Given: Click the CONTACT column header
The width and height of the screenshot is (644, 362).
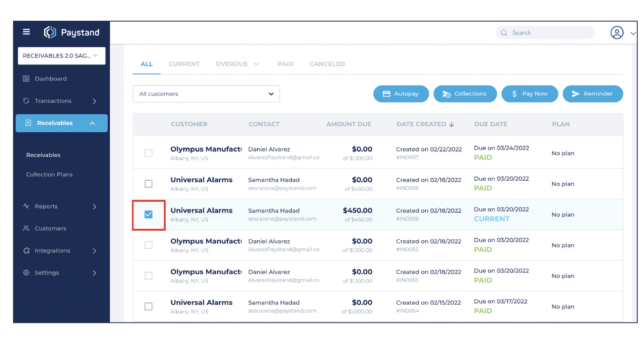Looking at the screenshot, I should coord(264,124).
